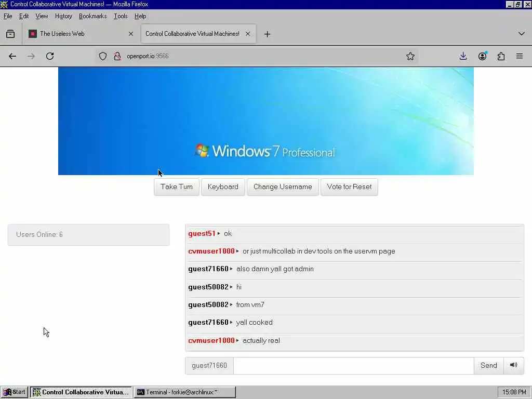Screen dimensions: 532x399
Task: Open the on-screen Keyboard button
Action: click(x=223, y=187)
